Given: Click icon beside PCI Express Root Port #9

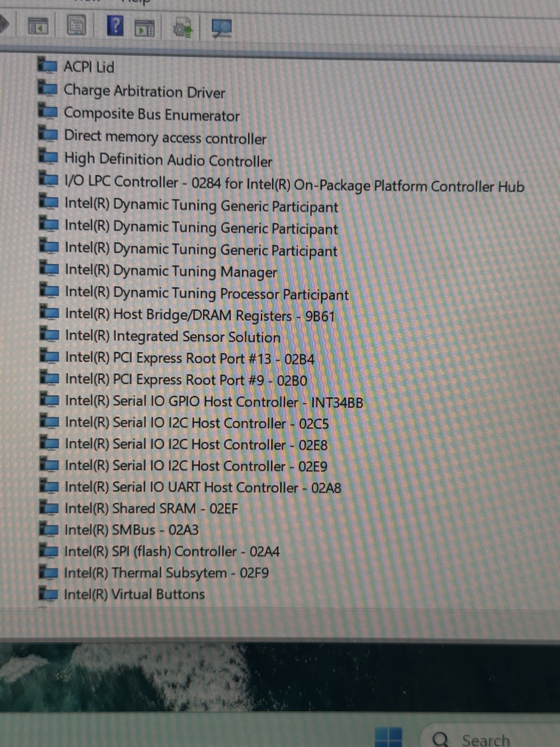Looking at the screenshot, I should (x=49, y=378).
